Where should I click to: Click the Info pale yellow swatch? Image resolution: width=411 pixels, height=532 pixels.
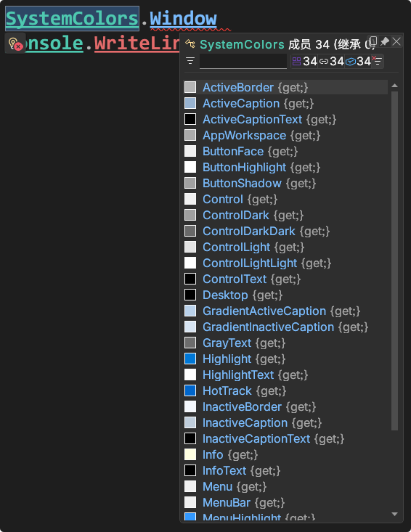tap(190, 454)
